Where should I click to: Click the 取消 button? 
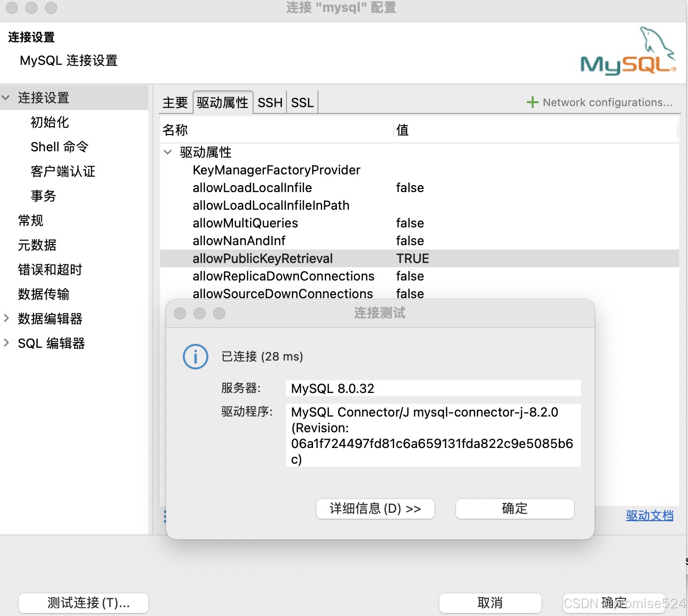click(490, 603)
